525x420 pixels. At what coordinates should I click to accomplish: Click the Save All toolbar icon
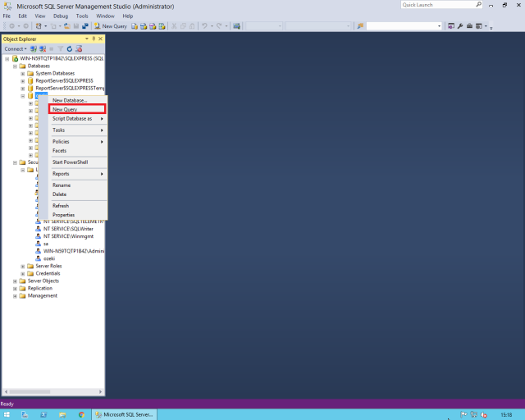(x=85, y=25)
